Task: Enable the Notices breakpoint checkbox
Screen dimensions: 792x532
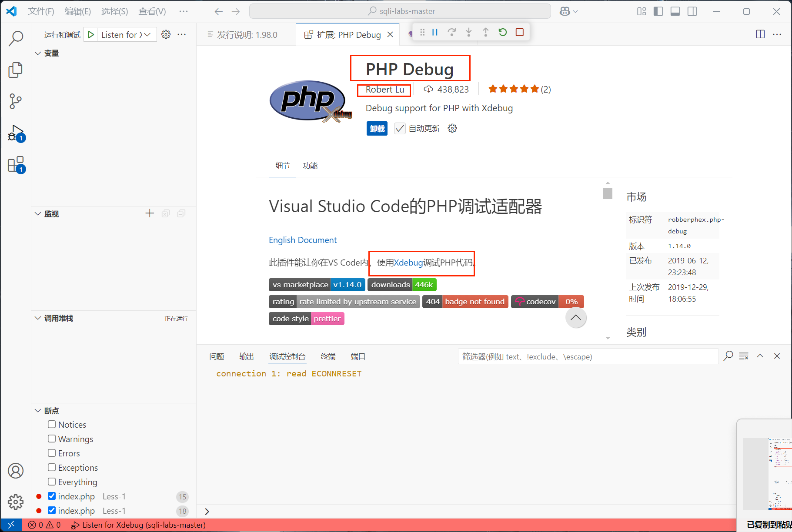Action: point(52,424)
